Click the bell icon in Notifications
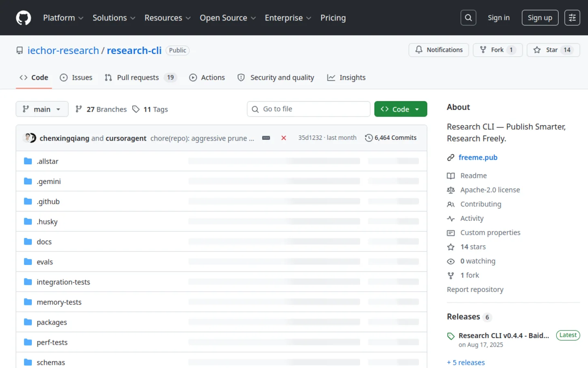 pyautogui.click(x=419, y=50)
